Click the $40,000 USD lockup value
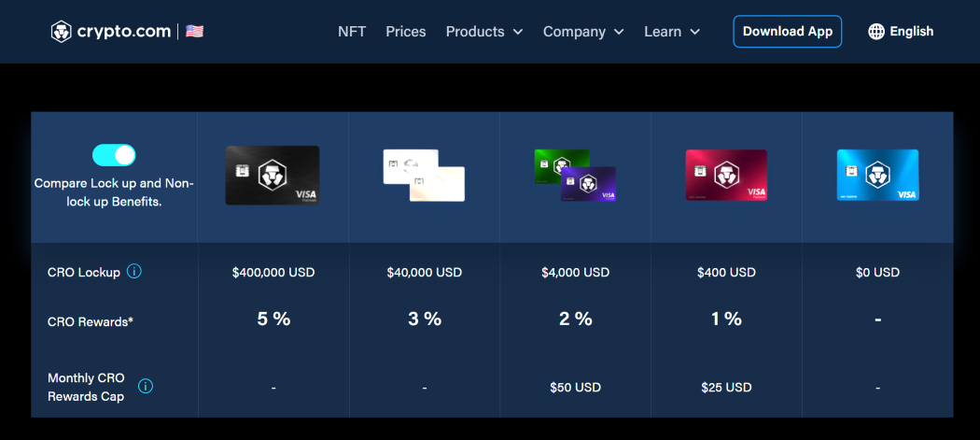 pos(425,272)
